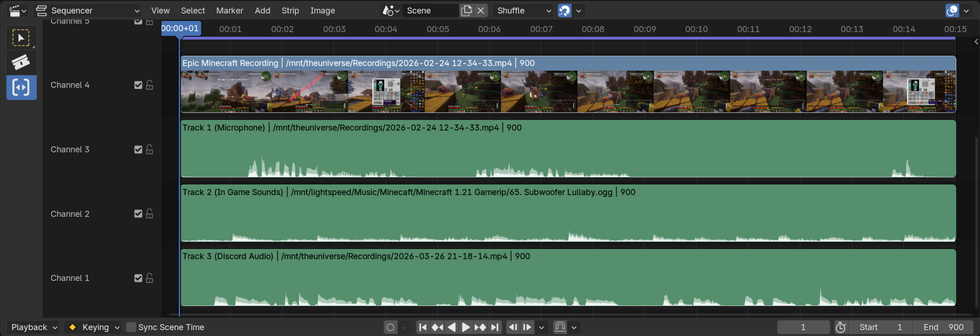
Task: Open the Keying popover
Action: 93,327
